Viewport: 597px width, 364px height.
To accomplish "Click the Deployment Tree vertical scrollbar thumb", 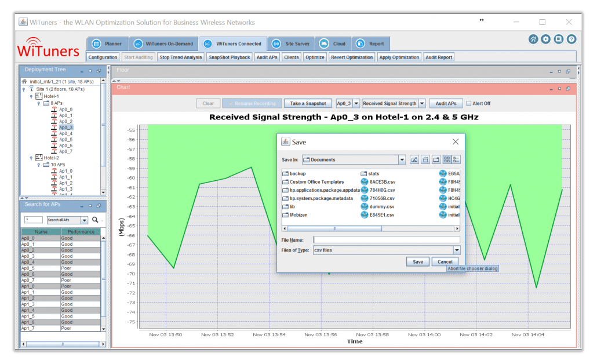I will [103, 125].
